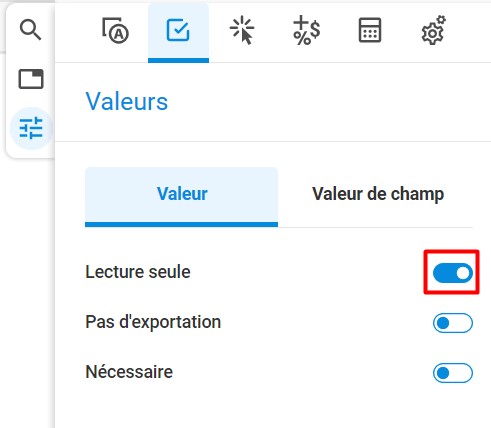
Task: Enable the Nécessaire switch
Action: (x=453, y=373)
